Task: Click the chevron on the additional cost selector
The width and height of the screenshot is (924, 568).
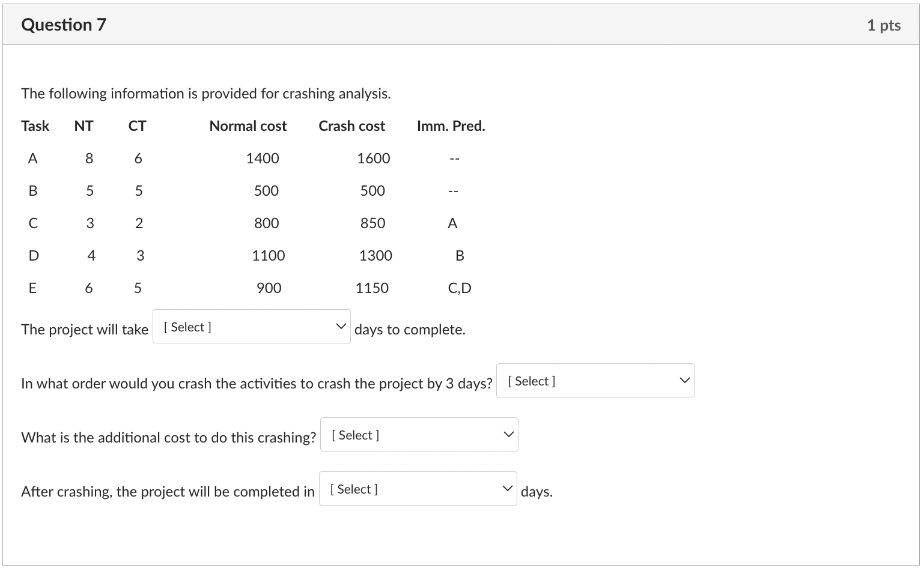Action: point(507,434)
